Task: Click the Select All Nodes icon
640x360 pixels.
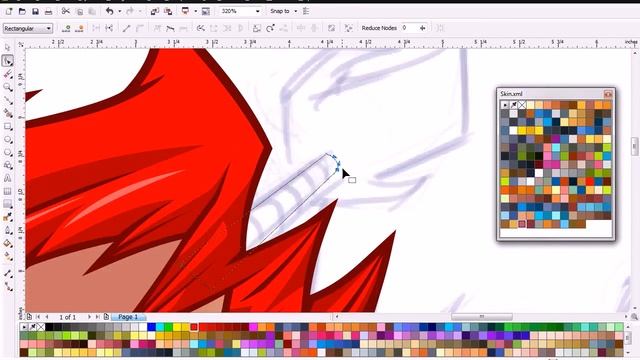Action: [348, 28]
